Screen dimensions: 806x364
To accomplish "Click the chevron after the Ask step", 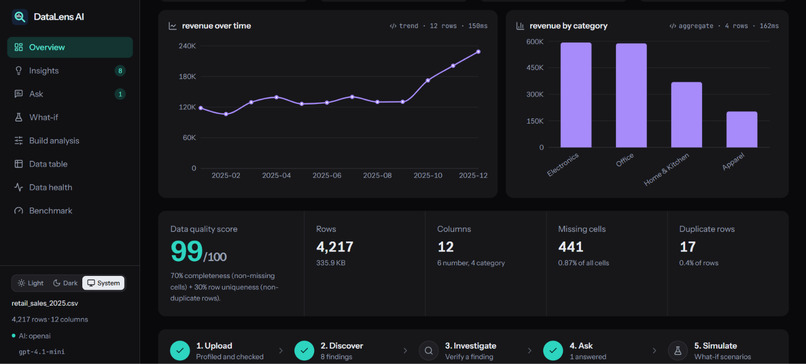I will coord(654,351).
